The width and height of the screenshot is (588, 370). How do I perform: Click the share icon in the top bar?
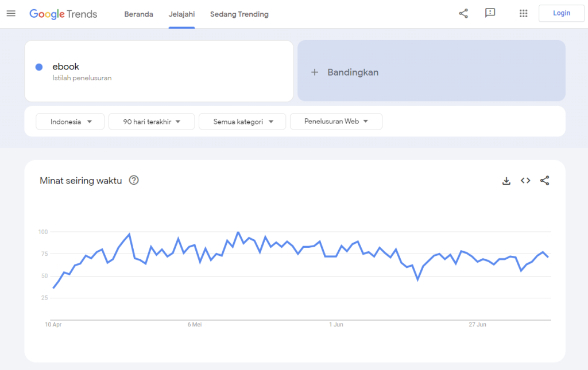tap(463, 13)
